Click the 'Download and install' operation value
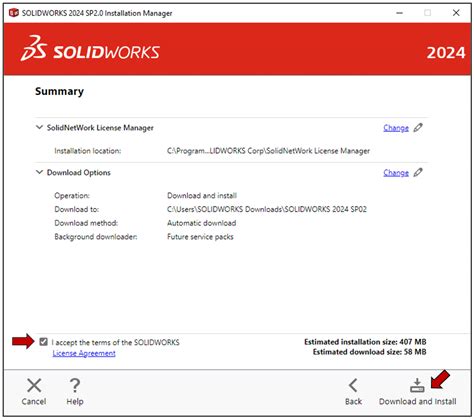Viewport: 474px width, 420px height. pos(202,196)
